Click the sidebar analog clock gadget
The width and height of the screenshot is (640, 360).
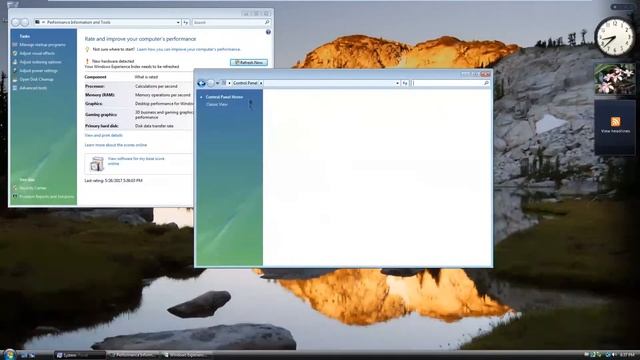click(x=614, y=37)
